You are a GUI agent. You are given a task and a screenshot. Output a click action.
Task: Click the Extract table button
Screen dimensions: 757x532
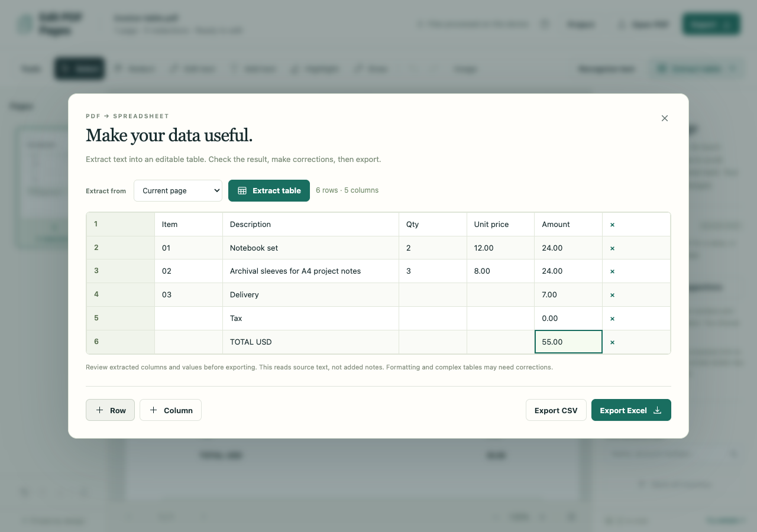pos(269,190)
